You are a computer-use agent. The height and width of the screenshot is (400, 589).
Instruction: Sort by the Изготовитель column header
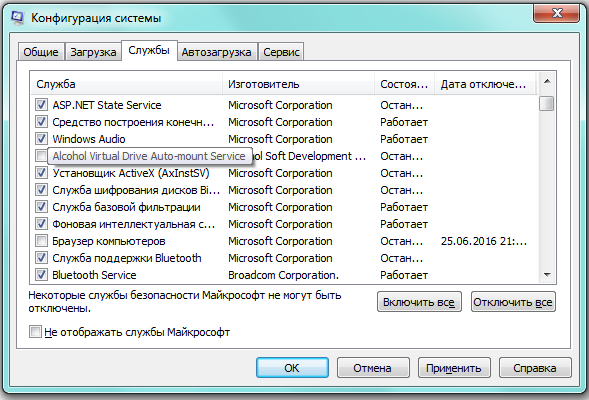click(x=299, y=84)
